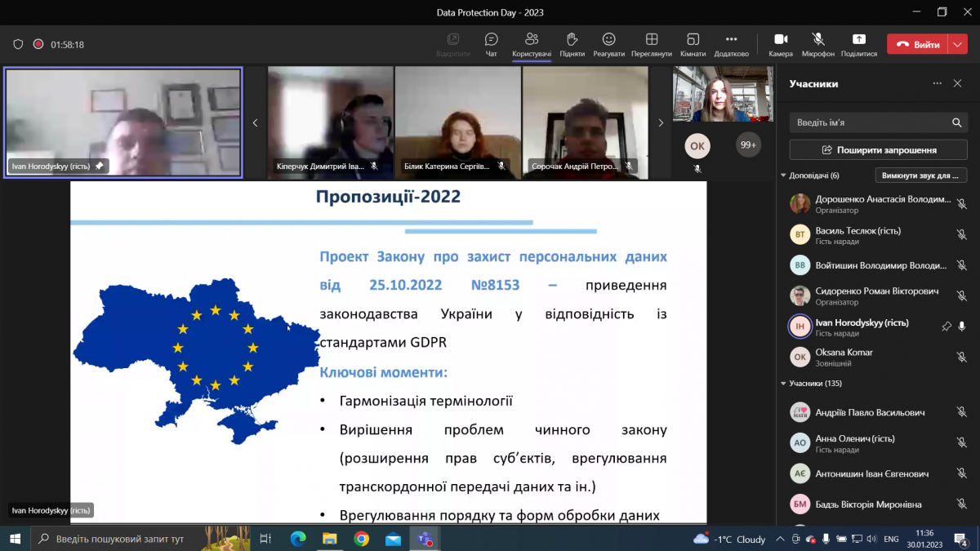Click Ivan Horodyskyy's pin icon in list

(x=947, y=327)
